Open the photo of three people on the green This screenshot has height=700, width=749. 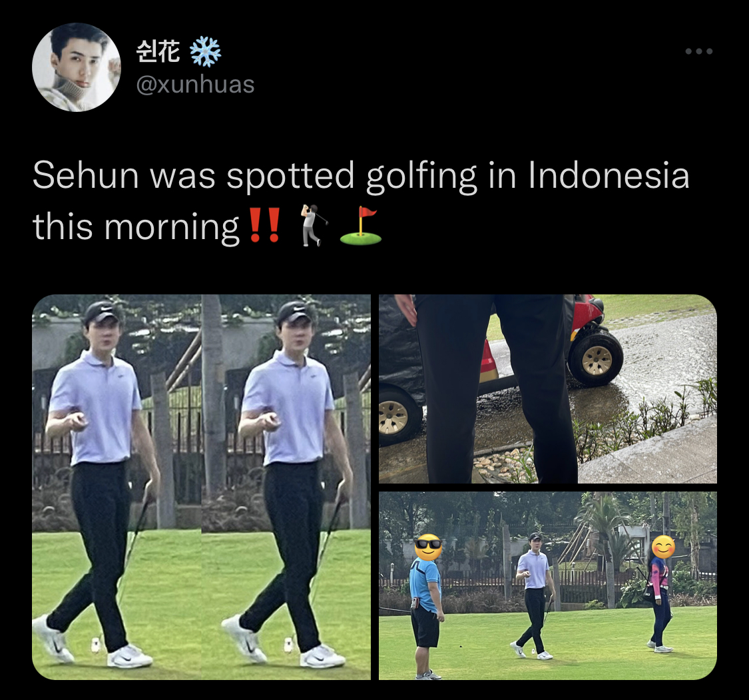coord(548,586)
